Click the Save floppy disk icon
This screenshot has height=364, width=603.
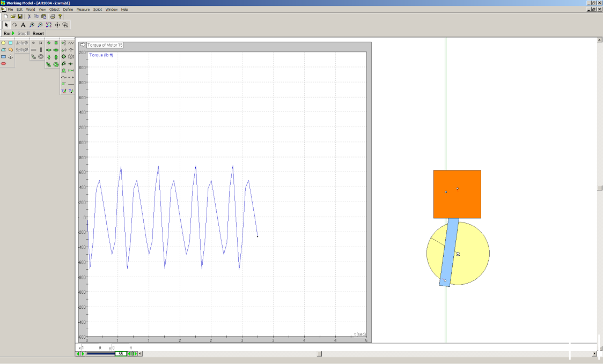(x=20, y=17)
